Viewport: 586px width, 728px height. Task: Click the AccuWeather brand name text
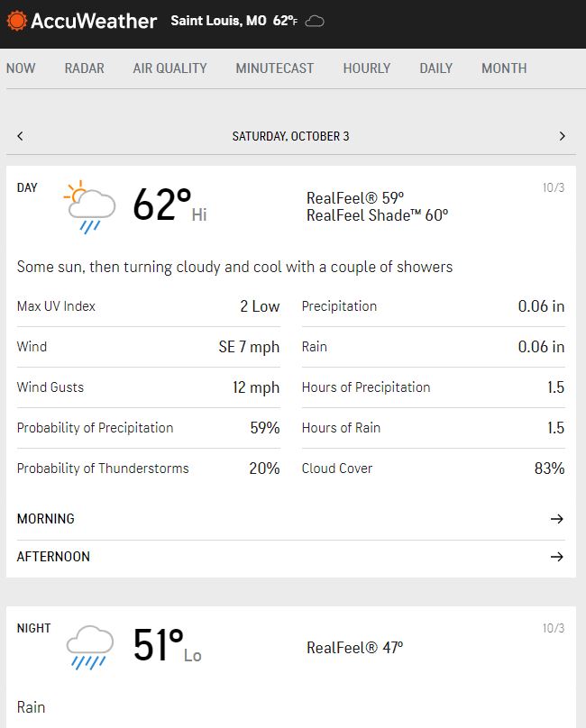click(x=94, y=21)
